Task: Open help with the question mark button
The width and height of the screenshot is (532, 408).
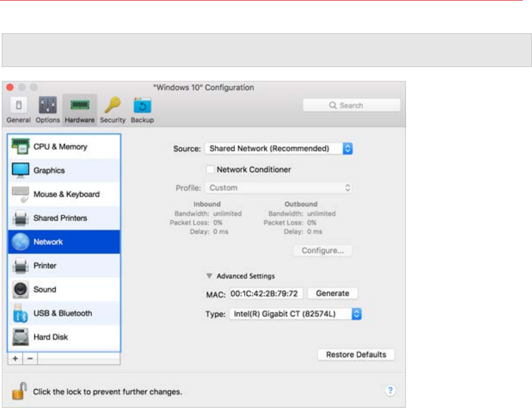Action: click(x=390, y=390)
